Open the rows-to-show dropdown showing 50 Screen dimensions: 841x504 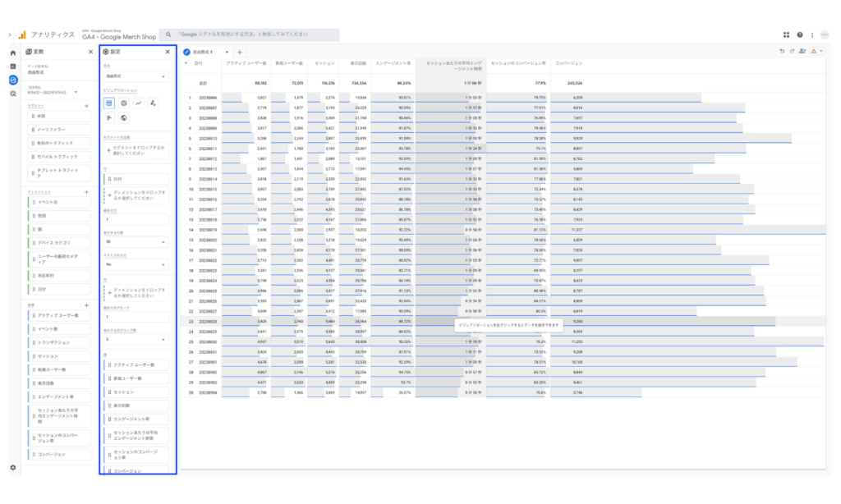point(136,242)
